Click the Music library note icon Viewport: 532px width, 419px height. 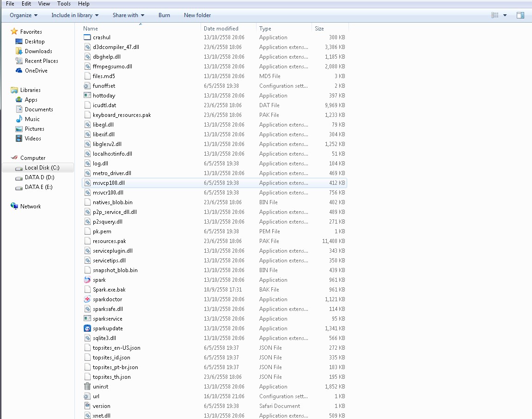pos(19,119)
